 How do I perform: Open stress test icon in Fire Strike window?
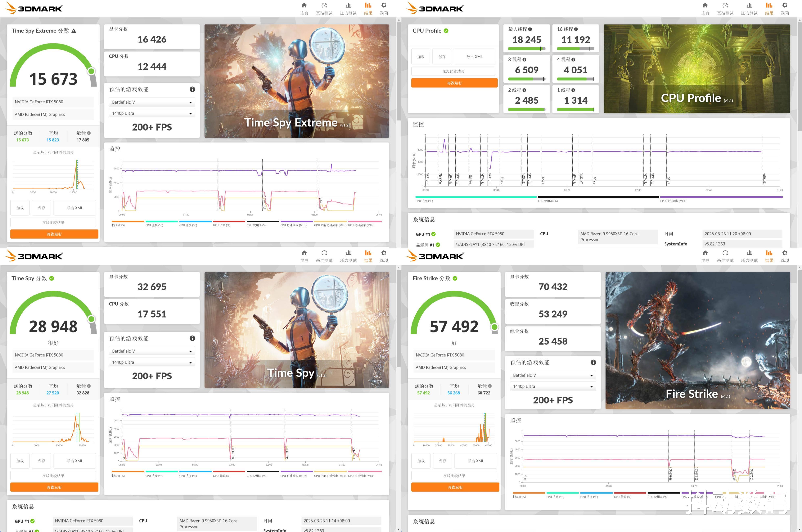(749, 253)
